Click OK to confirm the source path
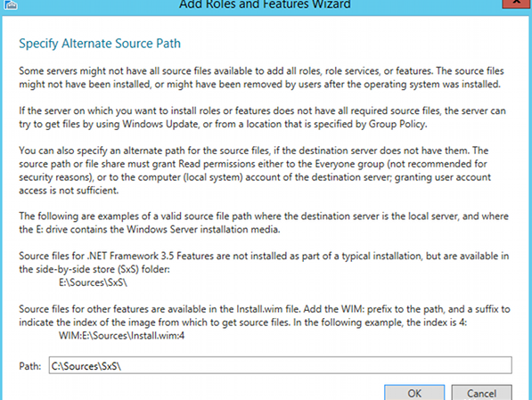 point(414,393)
